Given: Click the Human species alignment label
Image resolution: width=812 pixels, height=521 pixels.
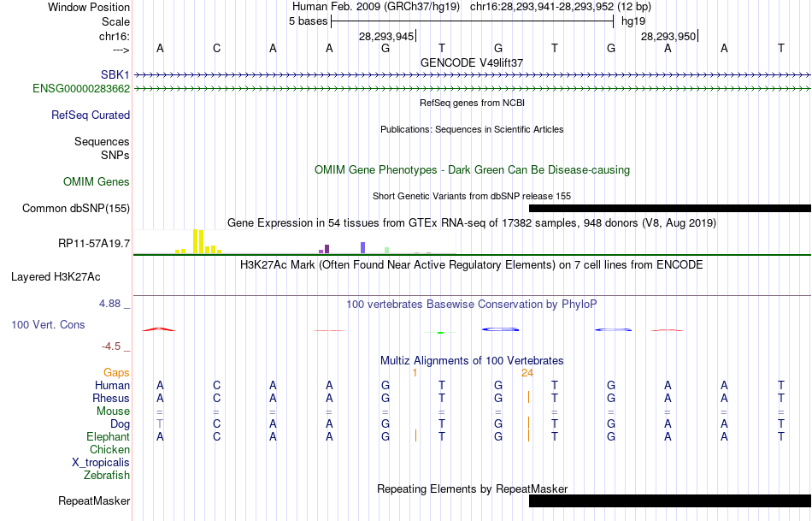Looking at the screenshot, I should pyautogui.click(x=112, y=385).
